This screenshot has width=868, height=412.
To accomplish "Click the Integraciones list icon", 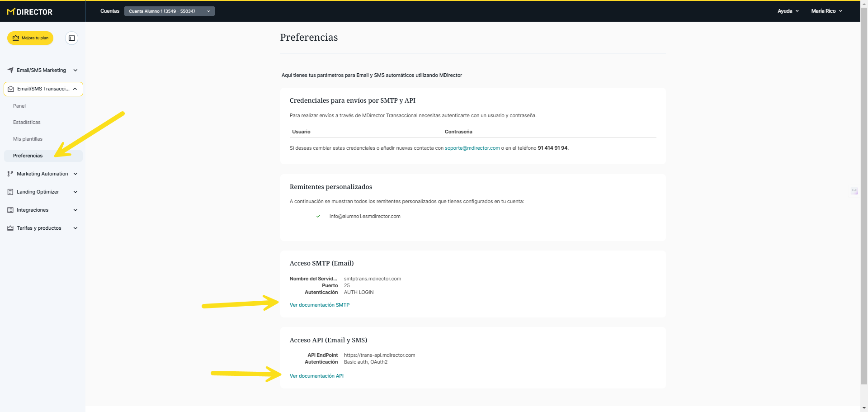I will 10,210.
